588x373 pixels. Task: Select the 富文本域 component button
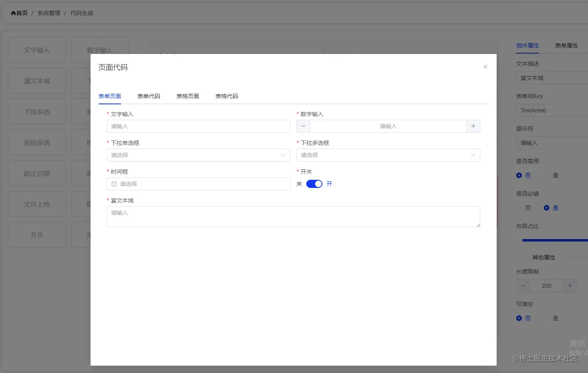[37, 80]
